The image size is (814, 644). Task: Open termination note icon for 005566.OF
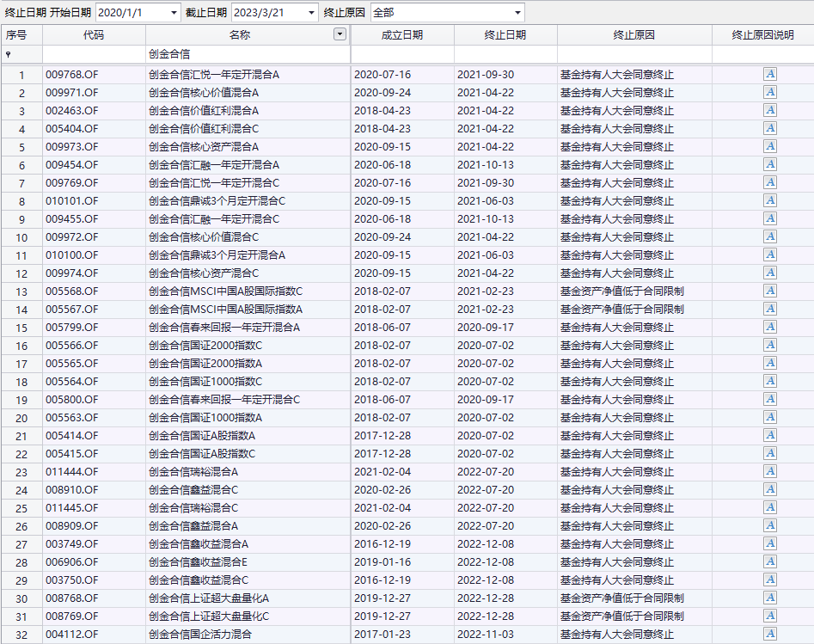click(x=770, y=345)
